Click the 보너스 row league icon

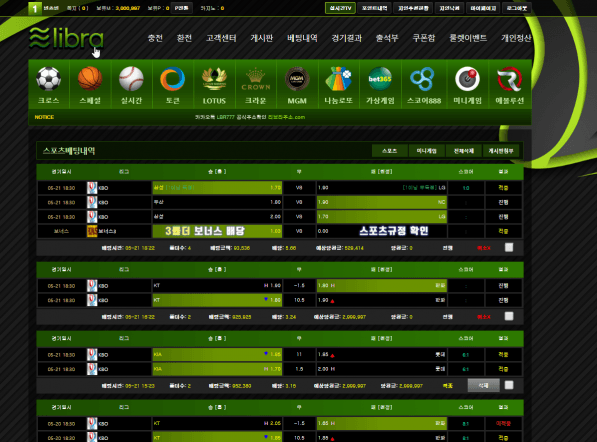[x=92, y=231]
